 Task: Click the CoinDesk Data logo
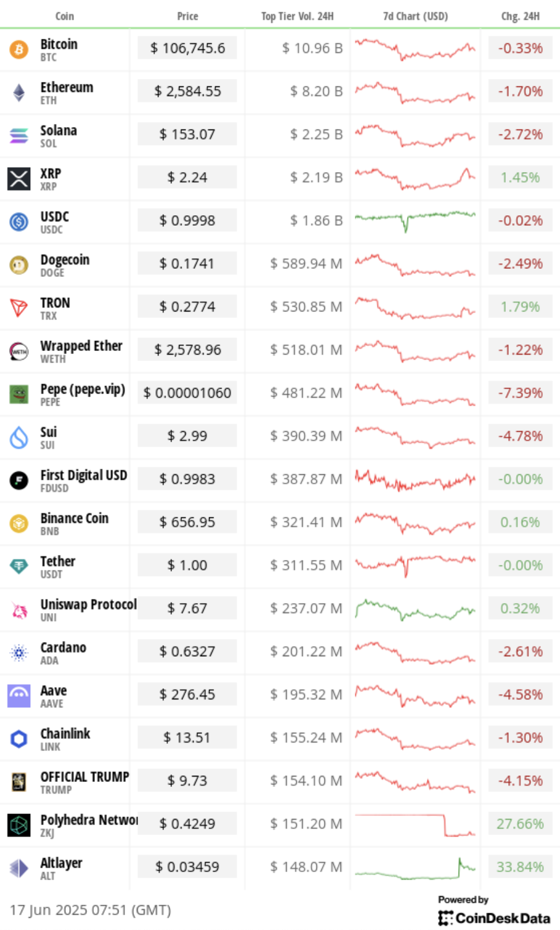[x=494, y=918]
